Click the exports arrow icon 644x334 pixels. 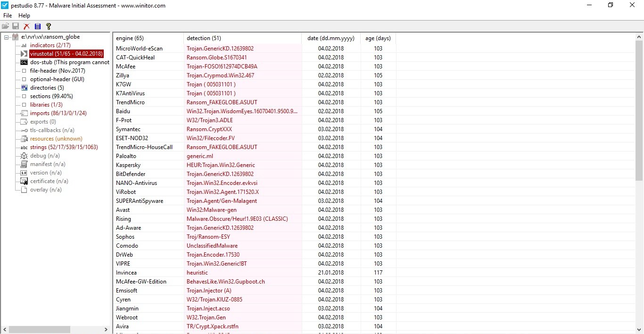[x=24, y=122]
